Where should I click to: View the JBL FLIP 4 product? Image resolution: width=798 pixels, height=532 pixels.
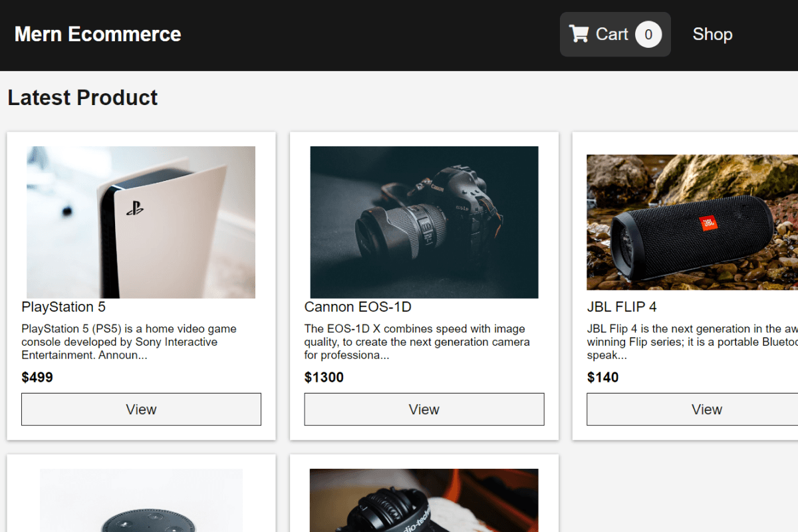pos(706,409)
